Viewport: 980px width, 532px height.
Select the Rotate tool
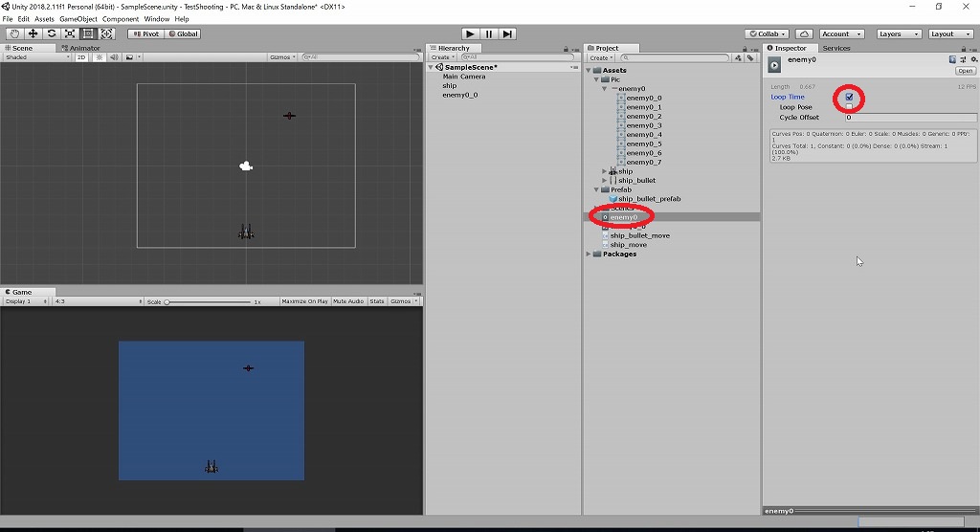[52, 33]
